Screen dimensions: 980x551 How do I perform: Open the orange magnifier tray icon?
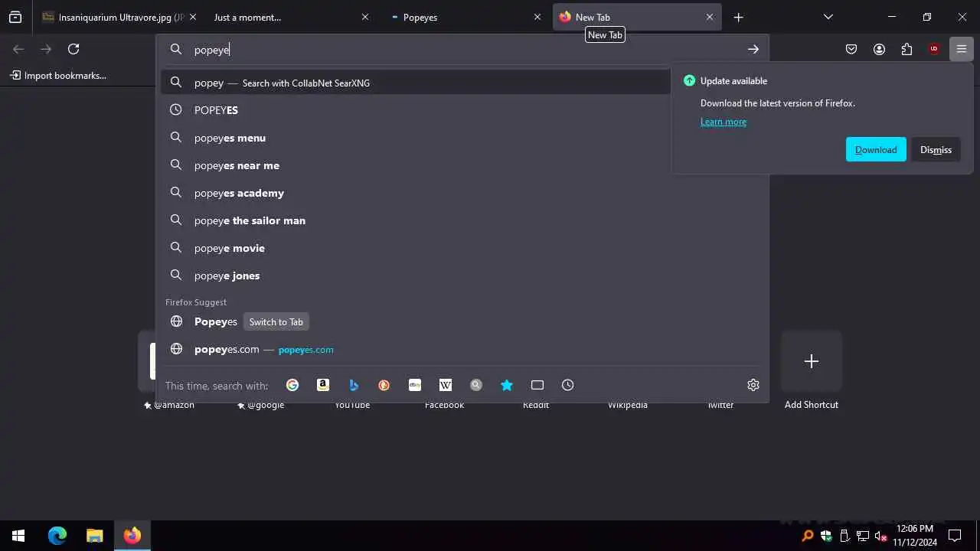(x=807, y=536)
